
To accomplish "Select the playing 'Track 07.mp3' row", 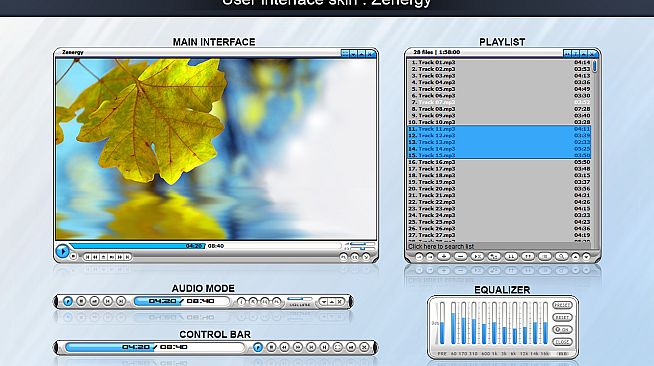I will pyautogui.click(x=499, y=103).
